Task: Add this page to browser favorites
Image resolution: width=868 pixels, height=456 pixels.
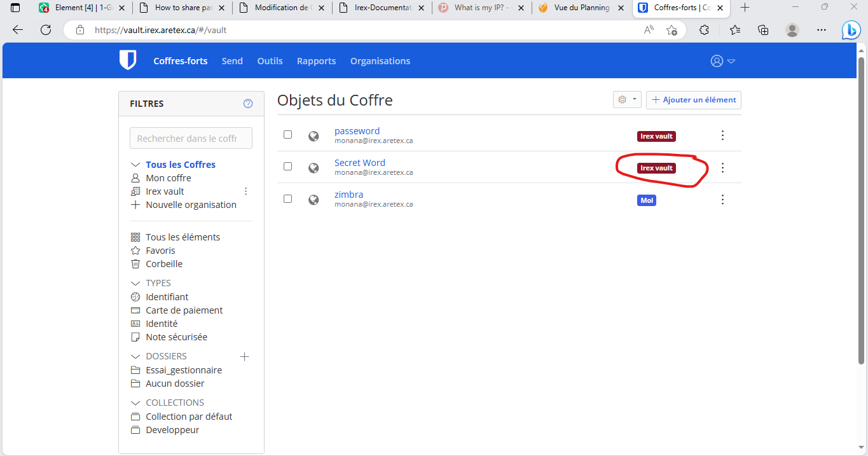Action: coord(672,30)
